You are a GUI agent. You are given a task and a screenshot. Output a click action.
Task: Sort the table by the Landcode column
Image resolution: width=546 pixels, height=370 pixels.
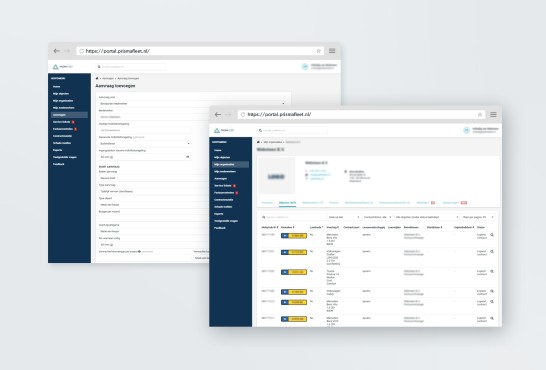[x=317, y=227]
